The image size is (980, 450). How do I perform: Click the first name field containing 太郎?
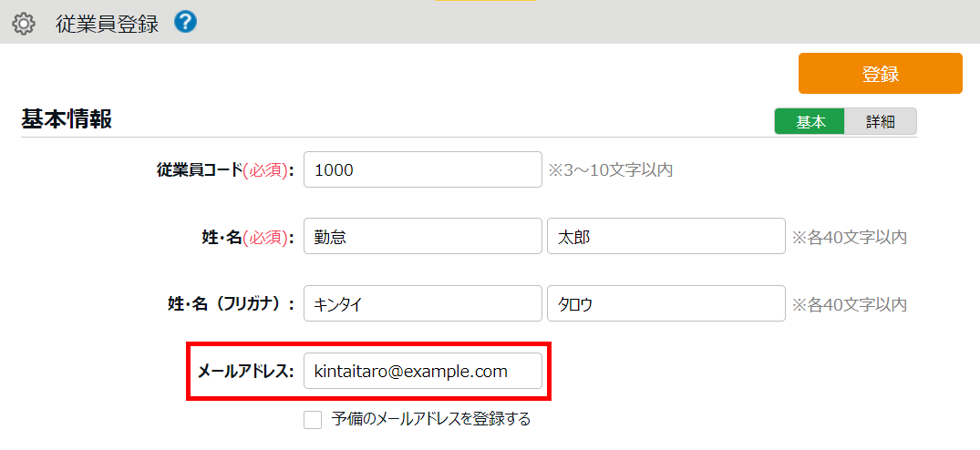[x=665, y=237]
